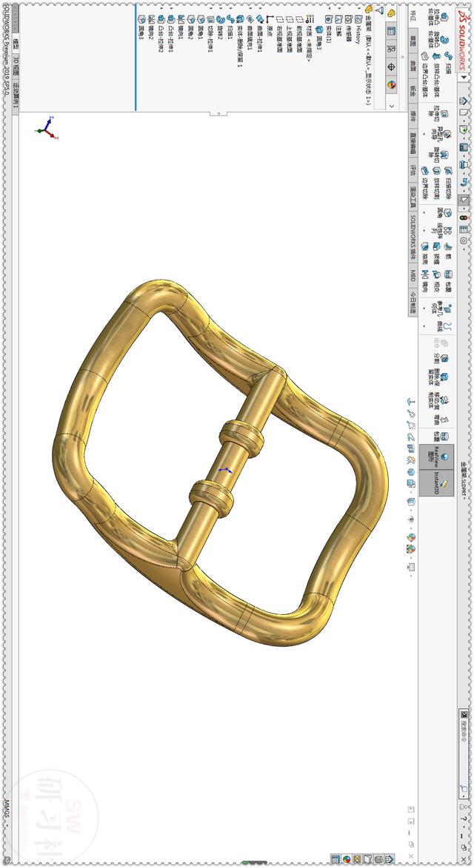This screenshot has width=474, height=868.
Task: Choose the 拔模 draft tool
Action: click(x=437, y=252)
